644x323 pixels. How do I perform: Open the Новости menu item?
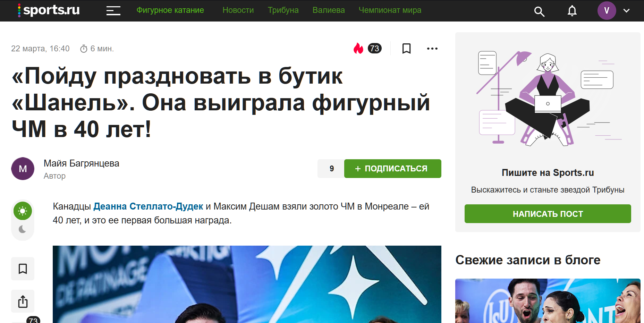pos(238,10)
